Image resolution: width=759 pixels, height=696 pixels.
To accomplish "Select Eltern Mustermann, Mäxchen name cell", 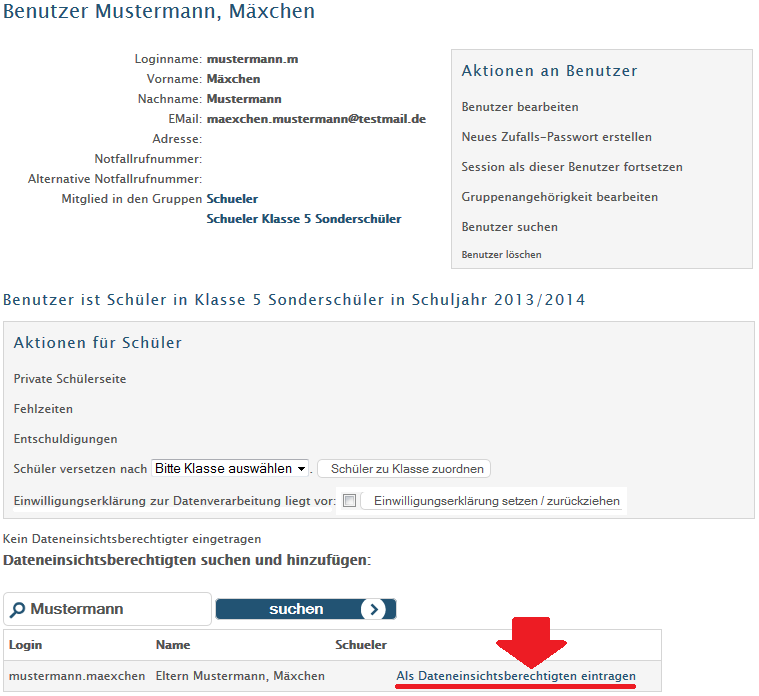I will point(240,676).
